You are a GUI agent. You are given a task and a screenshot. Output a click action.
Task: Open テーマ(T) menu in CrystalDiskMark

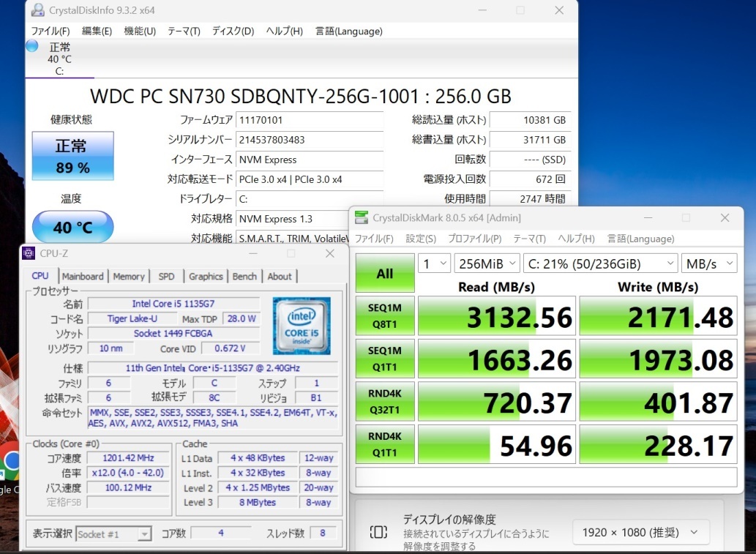[x=529, y=239]
